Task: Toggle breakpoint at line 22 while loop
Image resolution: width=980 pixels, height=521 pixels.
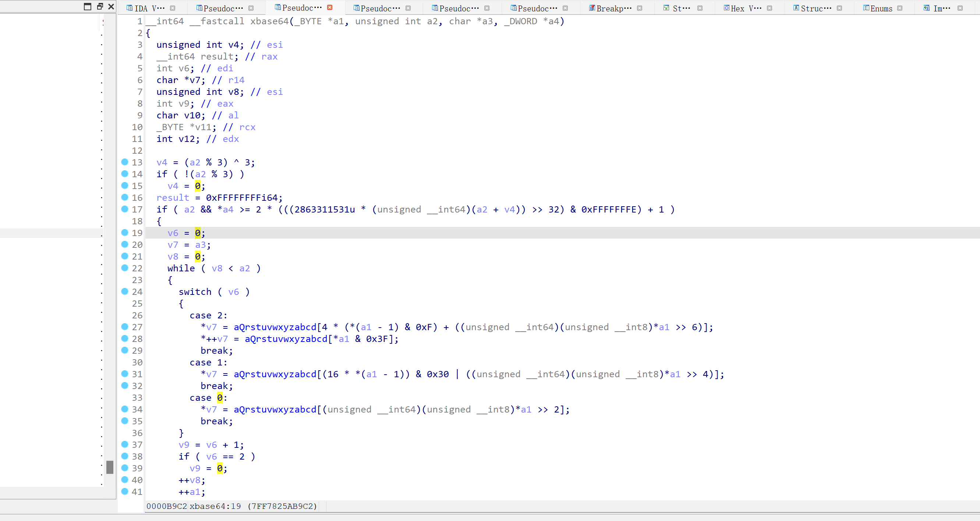Action: click(124, 268)
